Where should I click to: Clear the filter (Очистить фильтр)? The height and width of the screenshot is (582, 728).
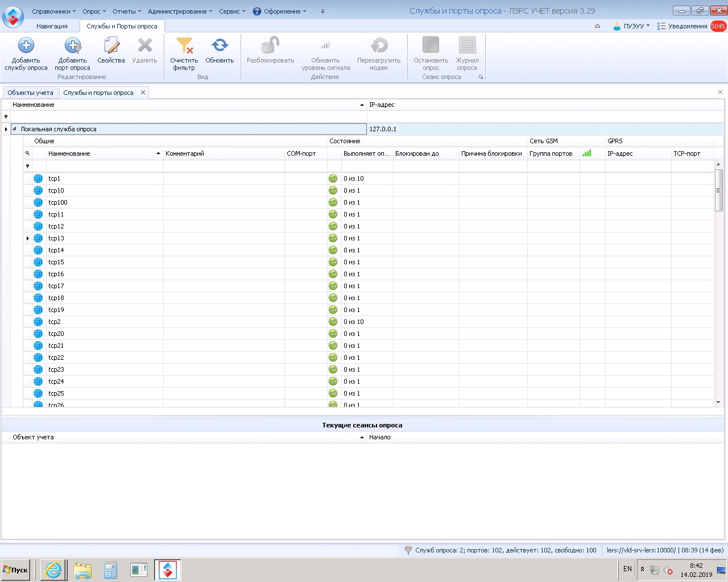tap(184, 54)
